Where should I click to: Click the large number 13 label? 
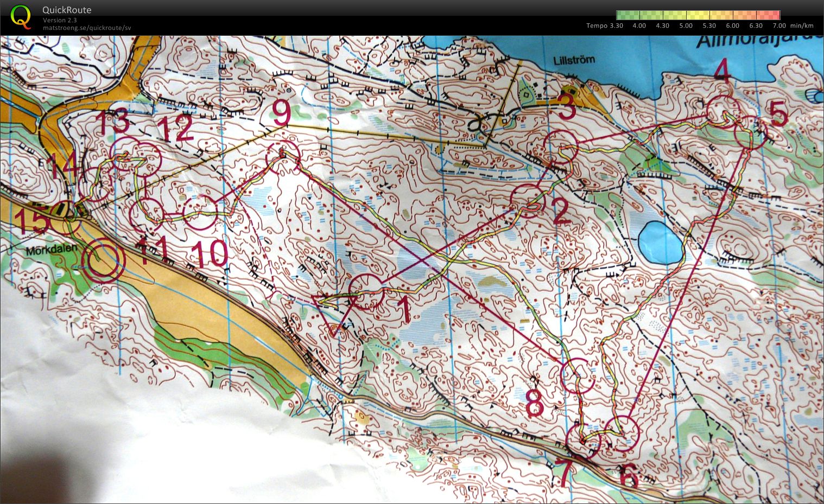coord(112,122)
